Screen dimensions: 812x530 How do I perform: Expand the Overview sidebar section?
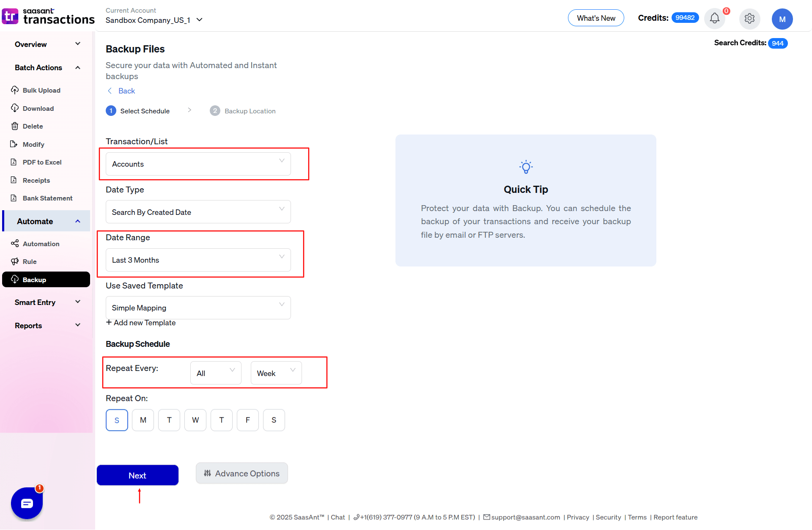[47, 44]
